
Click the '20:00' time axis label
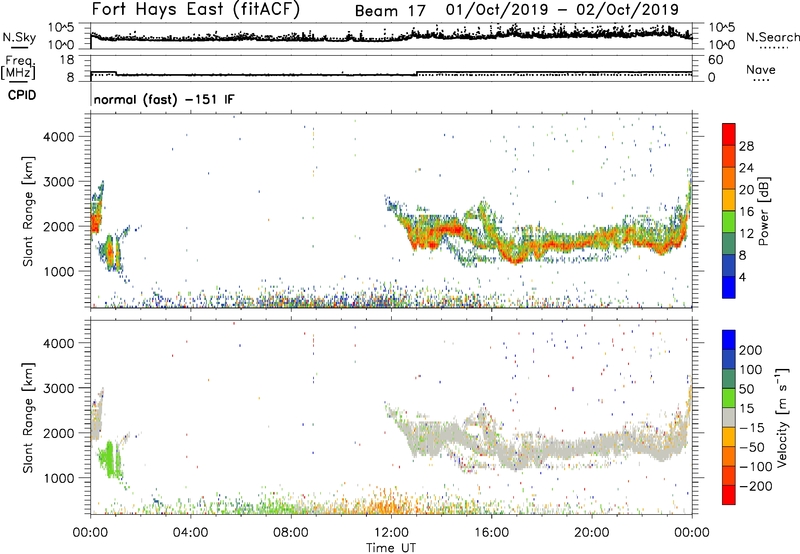(x=592, y=533)
